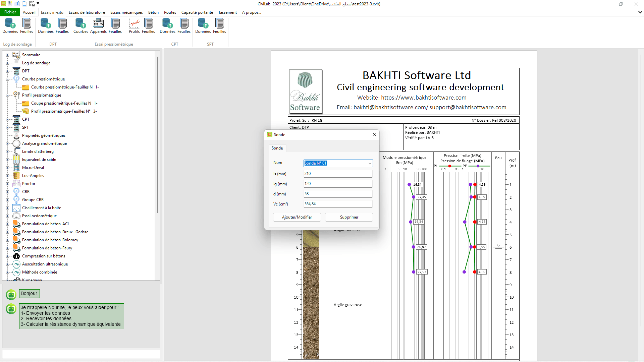
Task: Open Feuilles next to Appareils
Action: click(115, 26)
